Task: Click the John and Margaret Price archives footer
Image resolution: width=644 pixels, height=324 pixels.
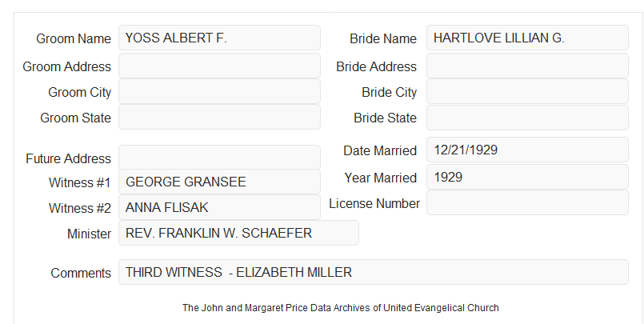Action: coord(341,308)
